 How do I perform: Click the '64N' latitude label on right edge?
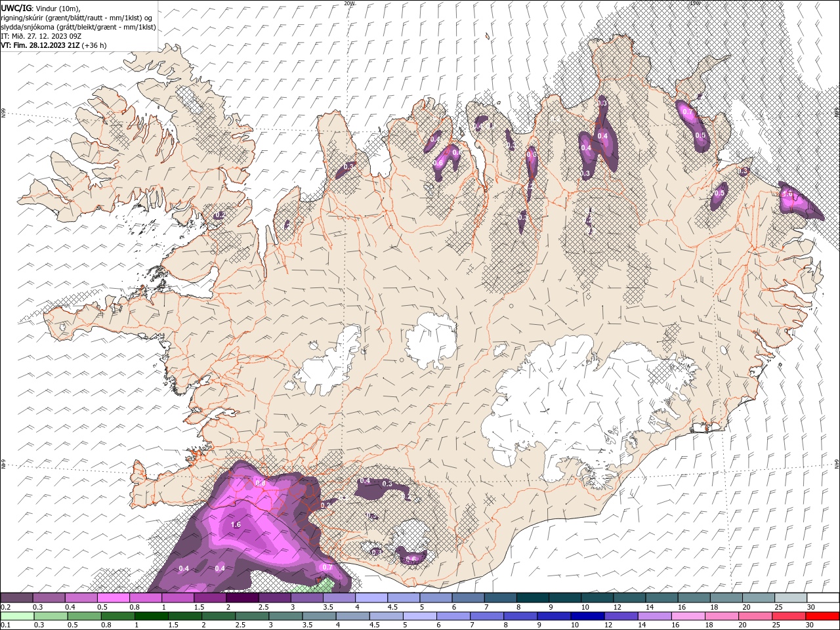(837, 464)
